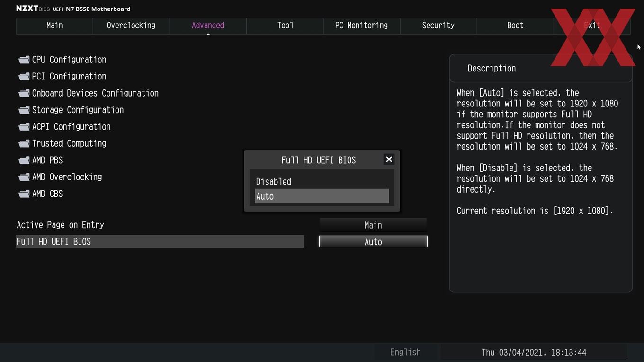
Task: Select the Advanced tab
Action: pyautogui.click(x=208, y=26)
